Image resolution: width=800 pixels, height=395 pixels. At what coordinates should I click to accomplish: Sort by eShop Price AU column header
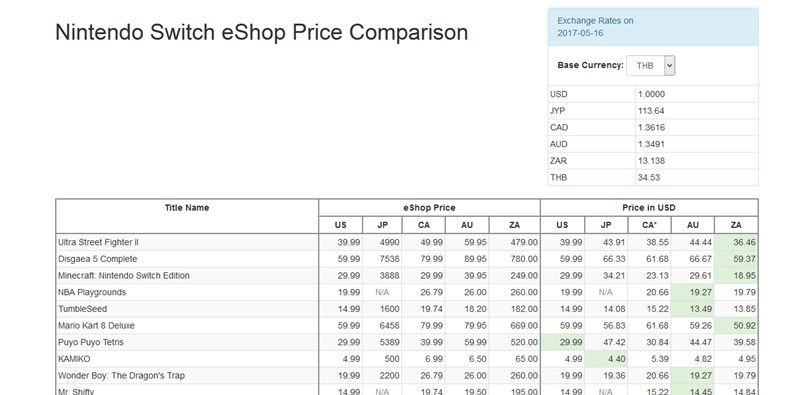467,225
